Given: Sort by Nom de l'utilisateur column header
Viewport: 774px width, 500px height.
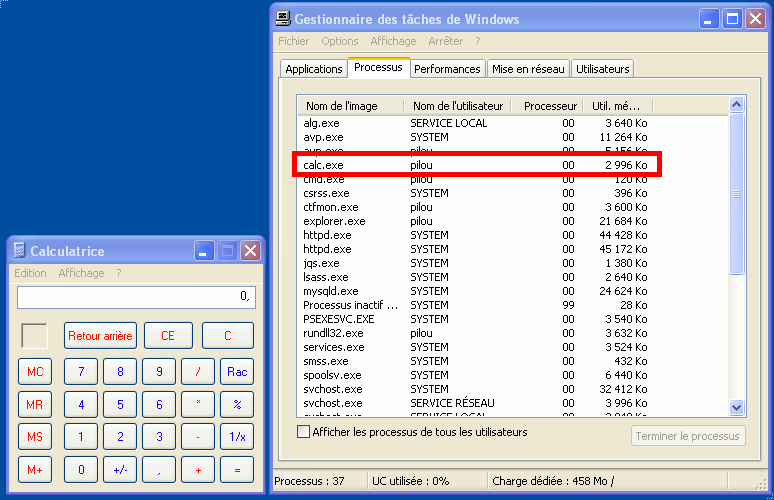Looking at the screenshot, I should pos(458,106).
